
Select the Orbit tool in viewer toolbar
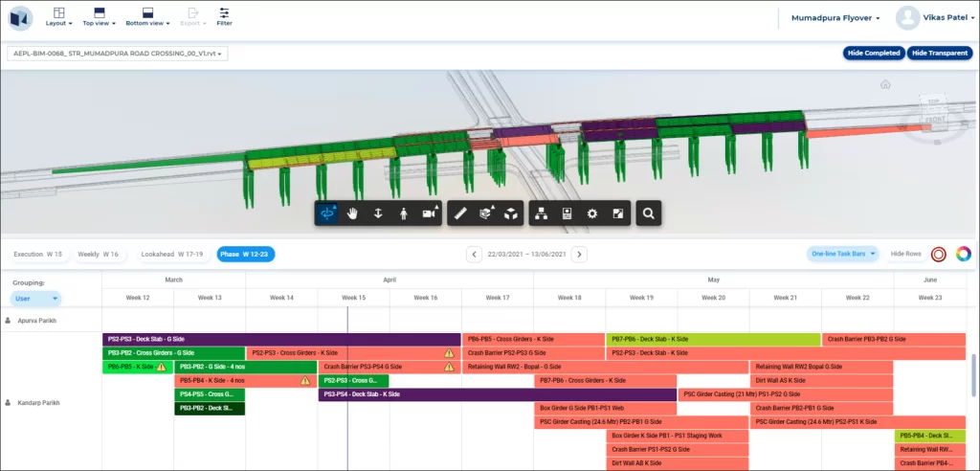coord(327,213)
